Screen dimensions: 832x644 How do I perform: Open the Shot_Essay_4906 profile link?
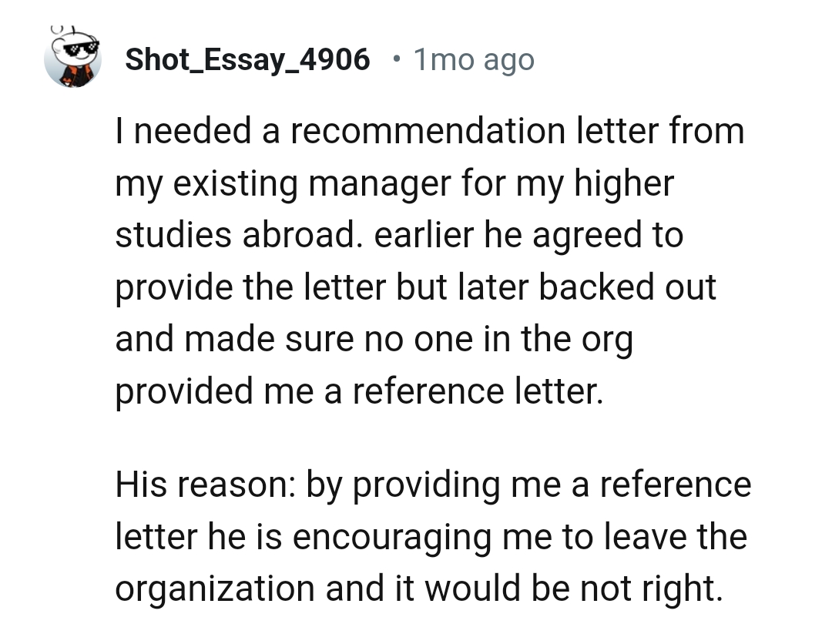pyautogui.click(x=247, y=59)
